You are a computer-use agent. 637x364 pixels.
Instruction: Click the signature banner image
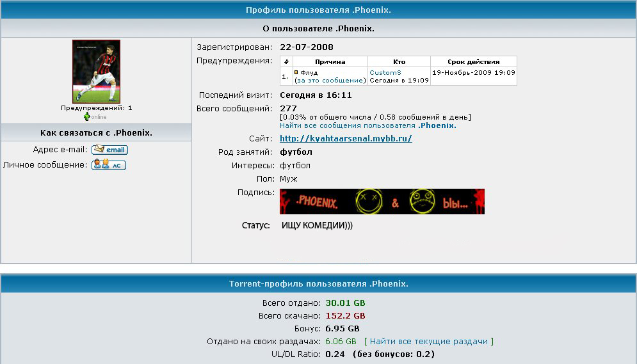click(382, 202)
